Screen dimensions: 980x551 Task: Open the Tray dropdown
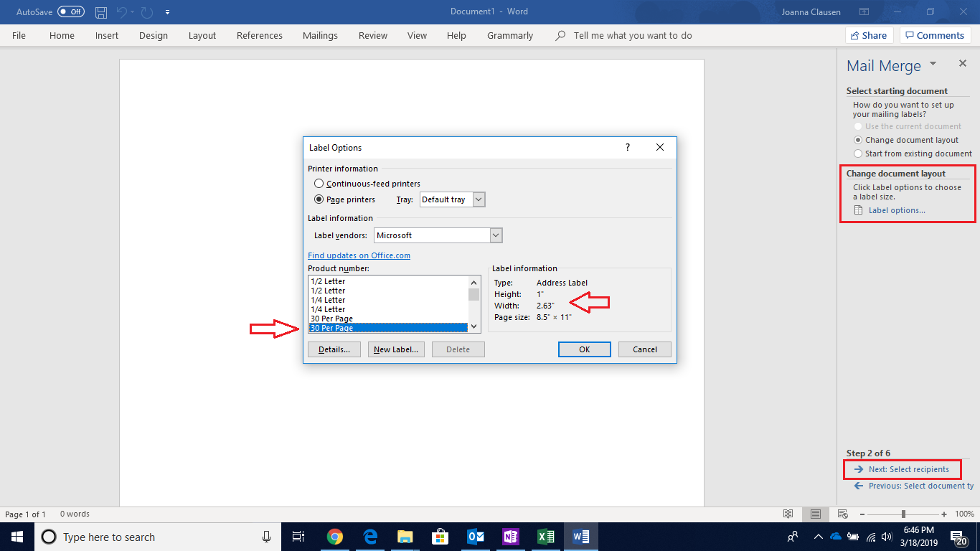479,199
